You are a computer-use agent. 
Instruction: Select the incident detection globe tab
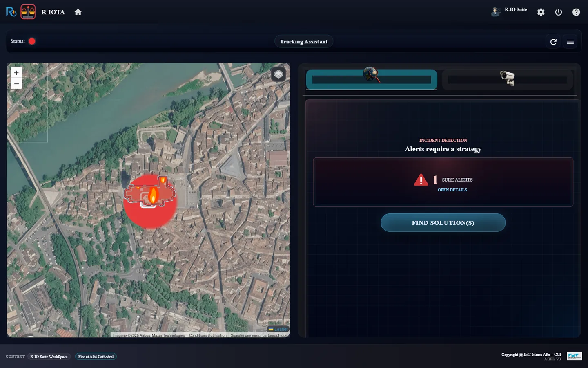pyautogui.click(x=372, y=79)
